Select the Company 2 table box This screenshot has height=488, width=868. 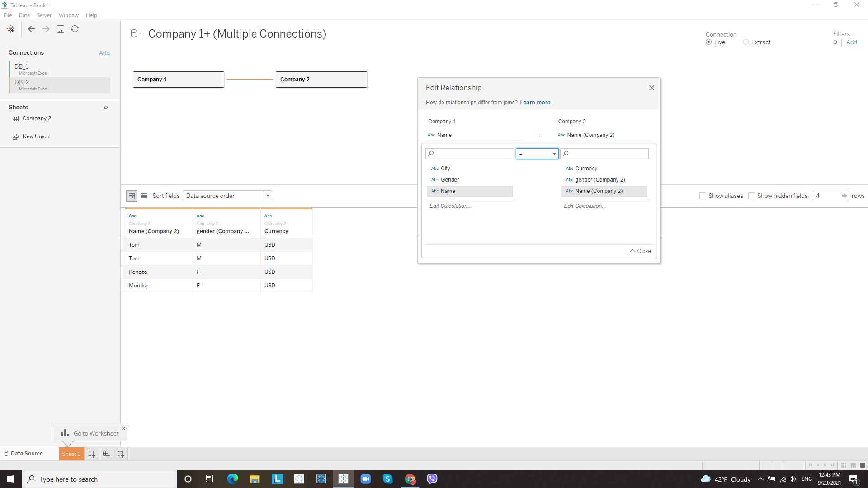321,80
